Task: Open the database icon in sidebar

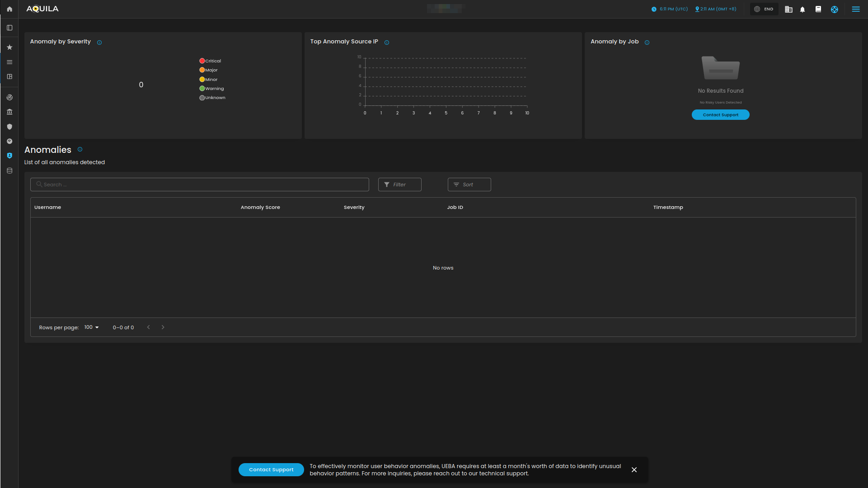Action: pos(9,171)
